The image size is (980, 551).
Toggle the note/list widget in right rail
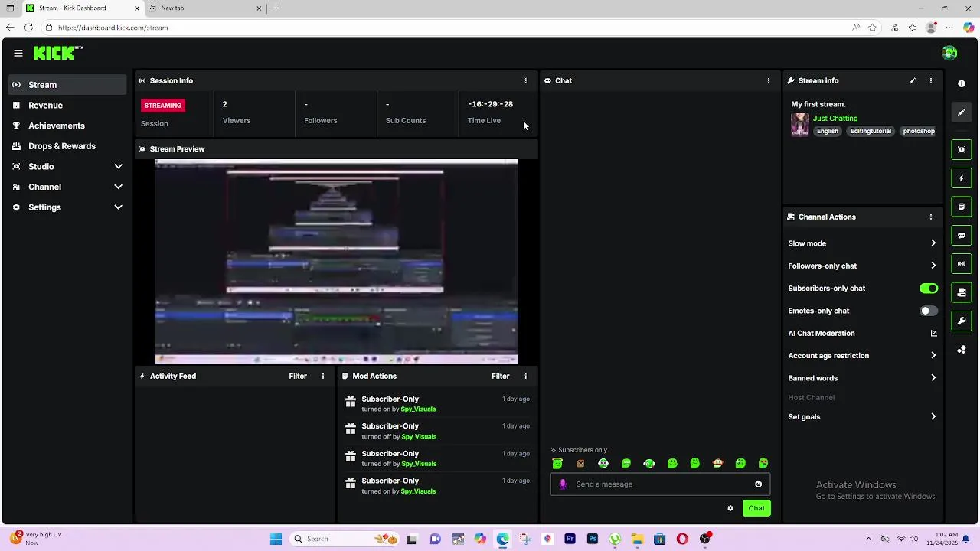tap(962, 207)
